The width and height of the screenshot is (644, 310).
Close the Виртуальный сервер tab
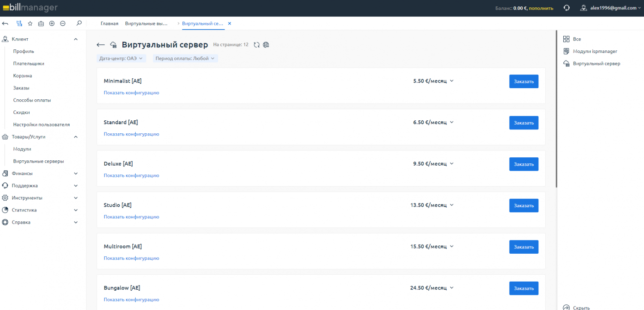(x=229, y=24)
